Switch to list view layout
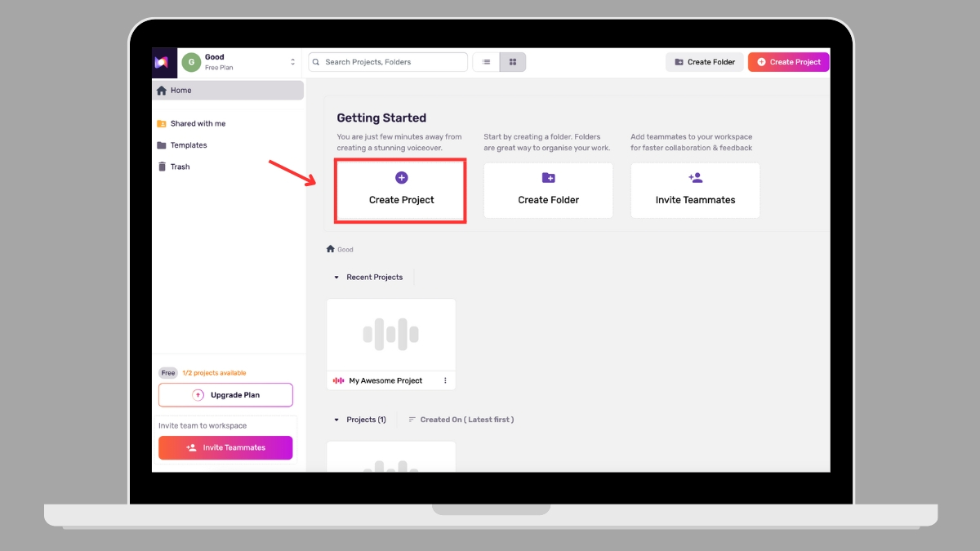Viewport: 980px width, 551px height. (x=486, y=62)
